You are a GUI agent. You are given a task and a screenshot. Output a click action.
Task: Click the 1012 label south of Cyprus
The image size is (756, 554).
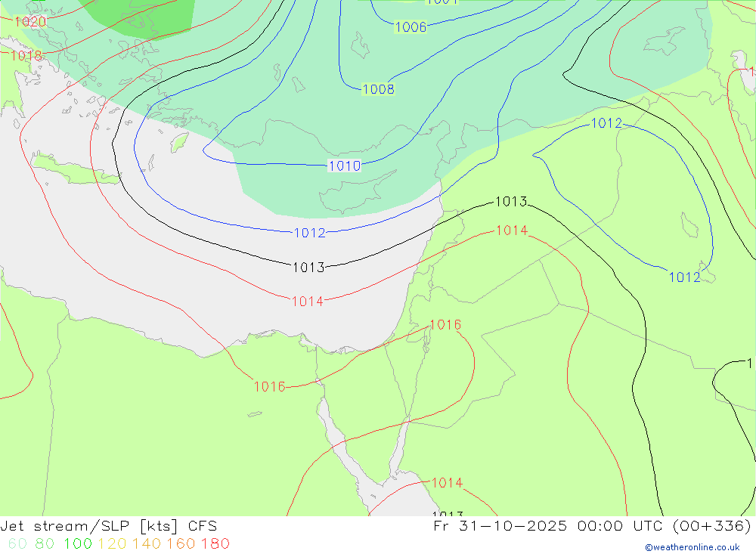pyautogui.click(x=310, y=233)
